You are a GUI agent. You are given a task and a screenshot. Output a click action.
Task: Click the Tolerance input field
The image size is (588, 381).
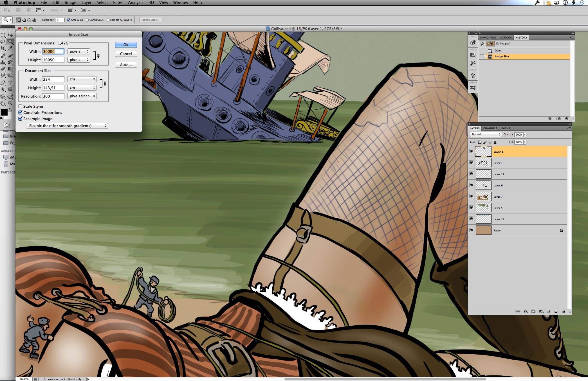[60, 20]
